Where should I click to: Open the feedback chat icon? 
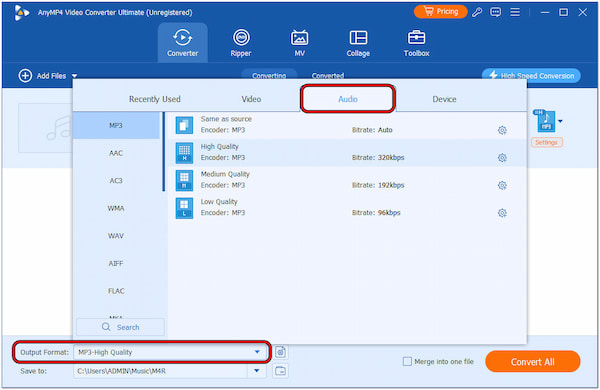point(496,12)
